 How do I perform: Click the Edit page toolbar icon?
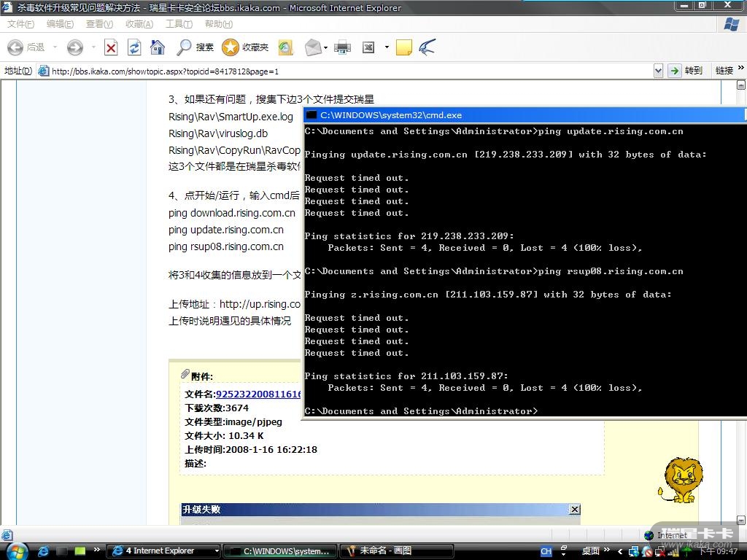click(x=368, y=47)
